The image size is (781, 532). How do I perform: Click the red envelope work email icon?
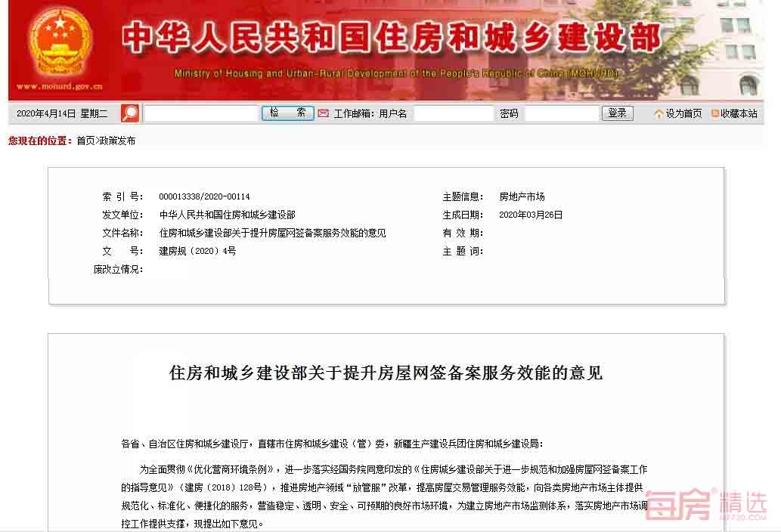323,113
